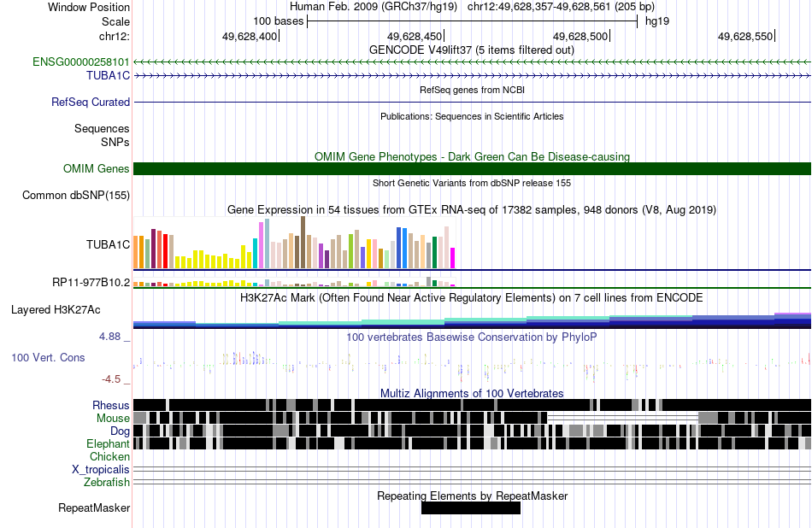Click the 100 bases scale bar

tap(473, 21)
